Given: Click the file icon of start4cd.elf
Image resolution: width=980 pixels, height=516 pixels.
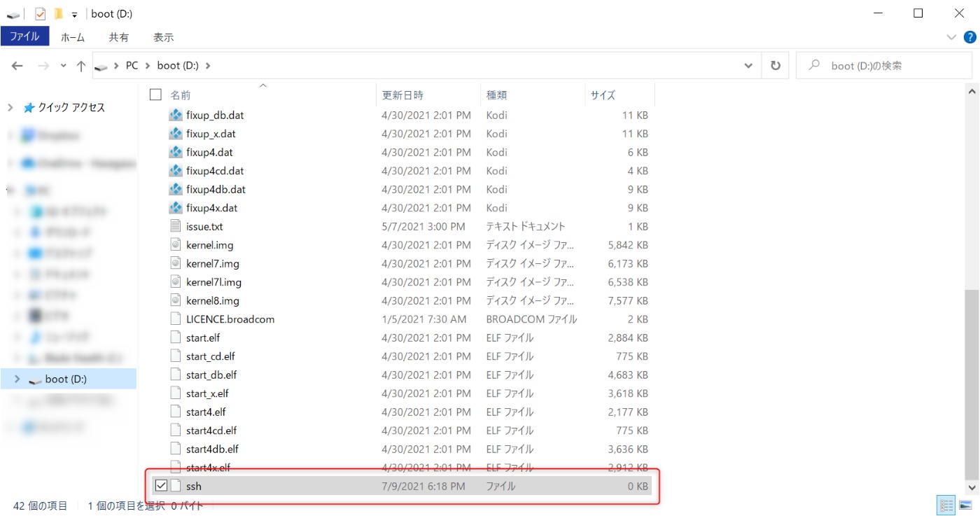Looking at the screenshot, I should click(176, 431).
